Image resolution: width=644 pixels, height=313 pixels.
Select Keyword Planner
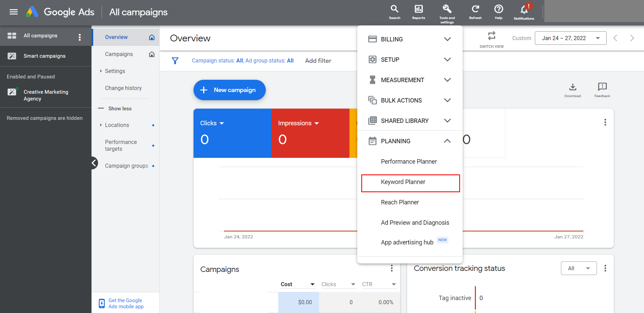pos(403,182)
